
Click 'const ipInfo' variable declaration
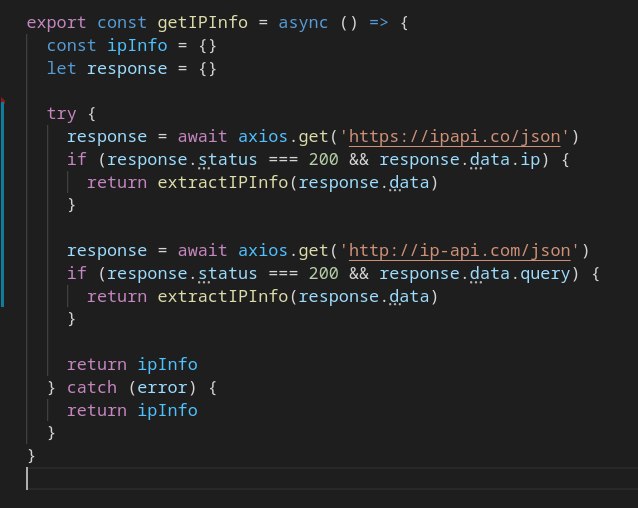tap(107, 46)
